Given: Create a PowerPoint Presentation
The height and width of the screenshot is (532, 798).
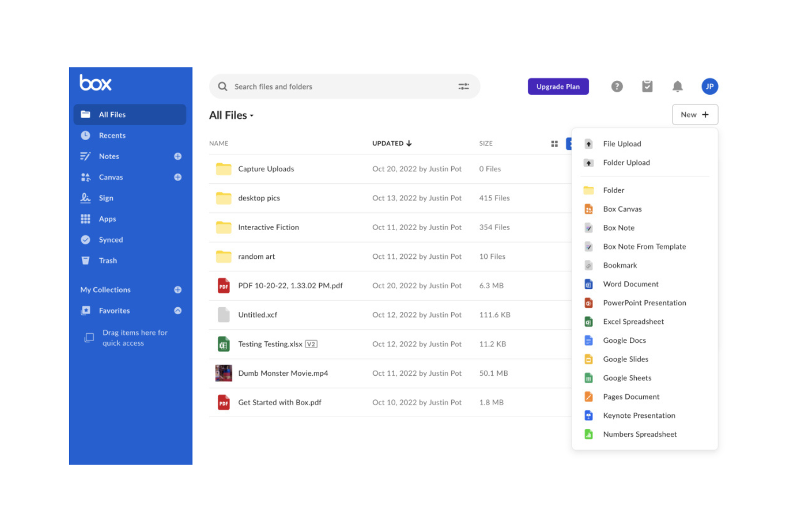Looking at the screenshot, I should click(645, 303).
